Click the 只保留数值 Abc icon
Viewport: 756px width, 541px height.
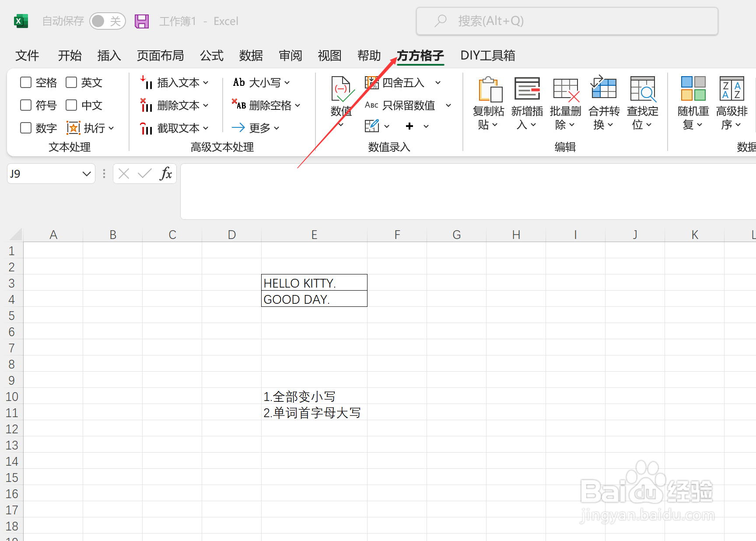tap(371, 105)
